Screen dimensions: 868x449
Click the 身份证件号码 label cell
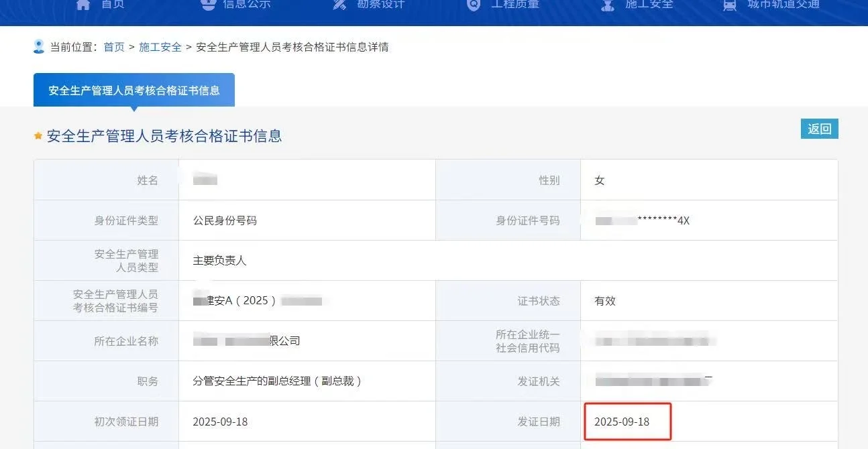click(x=508, y=220)
